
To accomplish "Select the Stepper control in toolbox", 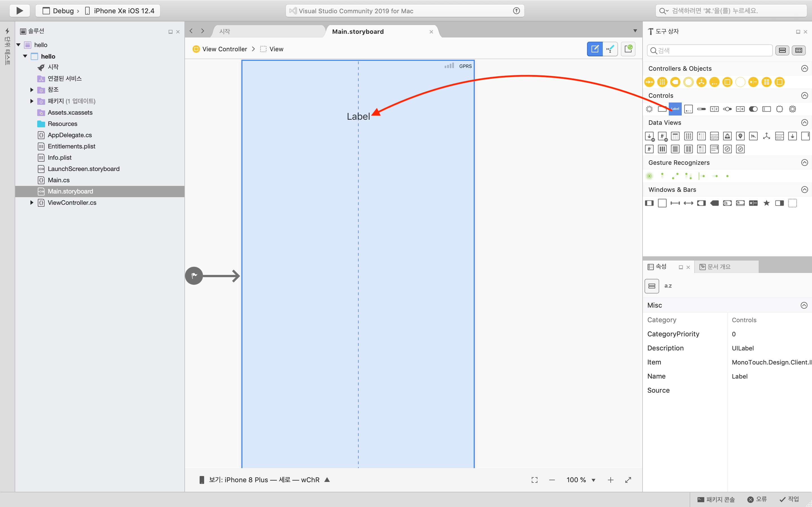I will [740, 109].
